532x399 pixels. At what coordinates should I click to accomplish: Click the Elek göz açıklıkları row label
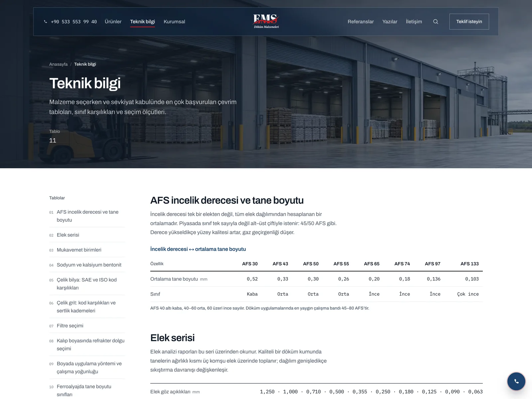click(x=175, y=392)
